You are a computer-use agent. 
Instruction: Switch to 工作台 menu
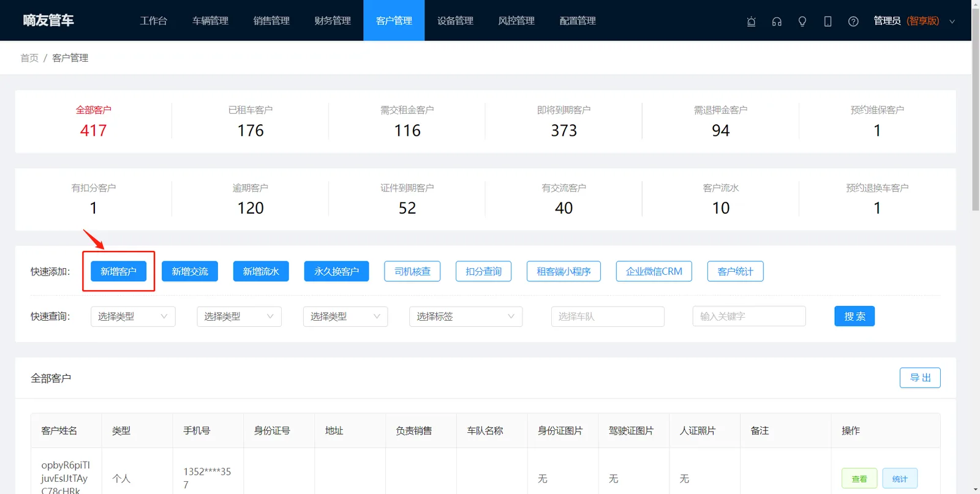pyautogui.click(x=153, y=21)
